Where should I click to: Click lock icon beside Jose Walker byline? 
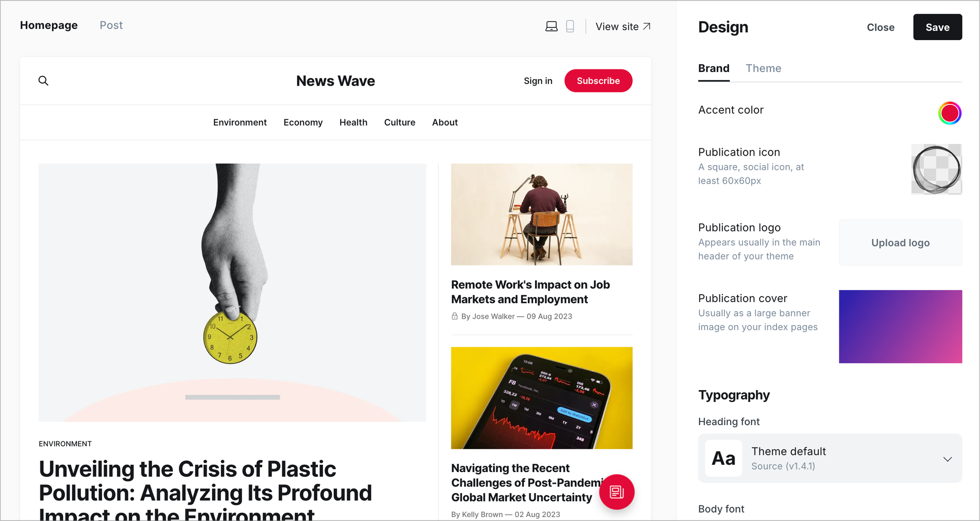(x=454, y=316)
